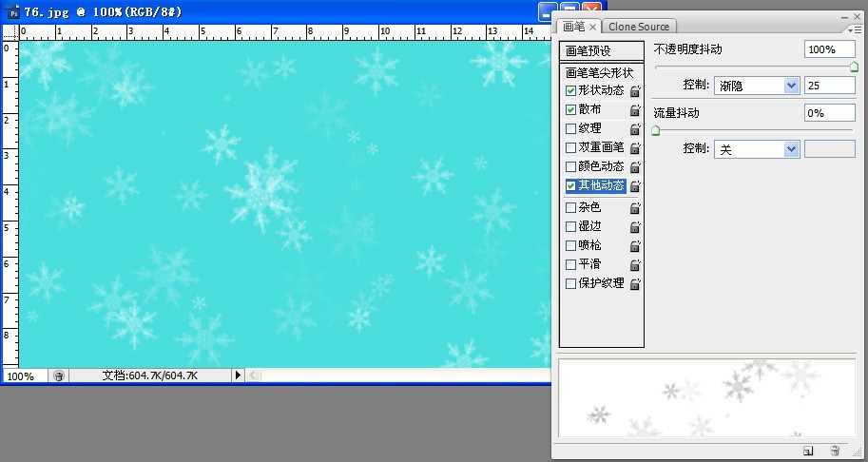Click the lock icon beside 保护纹理

tap(635, 284)
